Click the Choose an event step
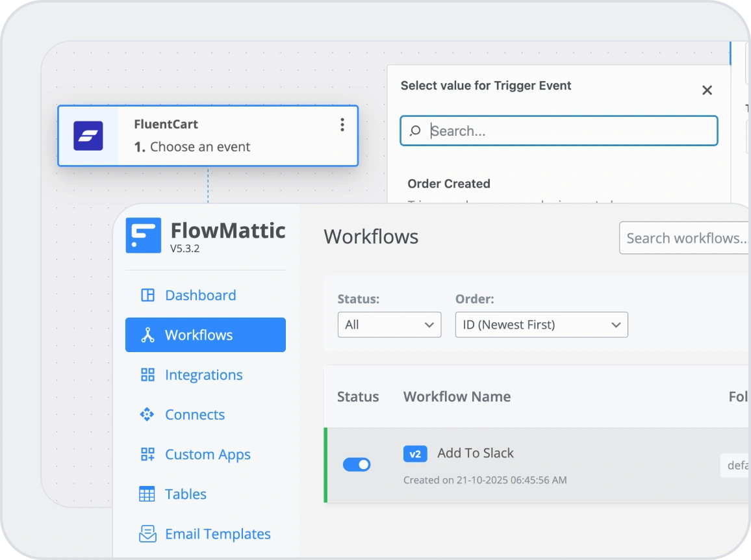The image size is (751, 560). [200, 147]
